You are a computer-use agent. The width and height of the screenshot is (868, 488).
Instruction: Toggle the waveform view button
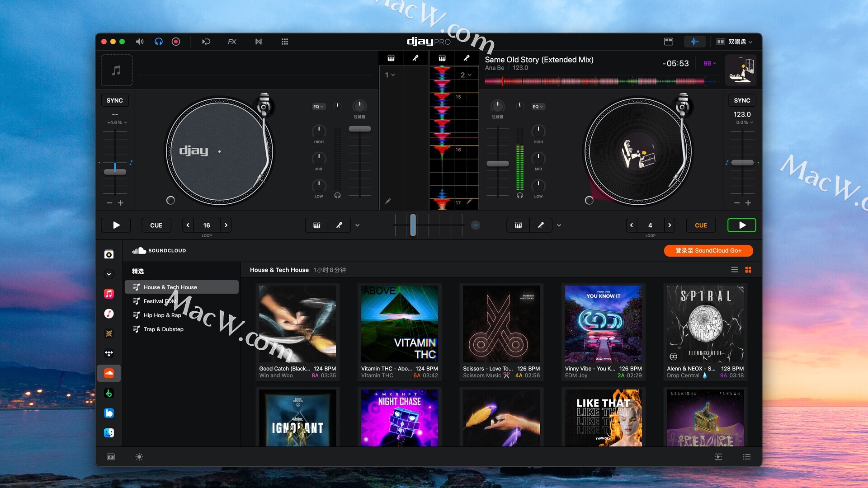694,42
